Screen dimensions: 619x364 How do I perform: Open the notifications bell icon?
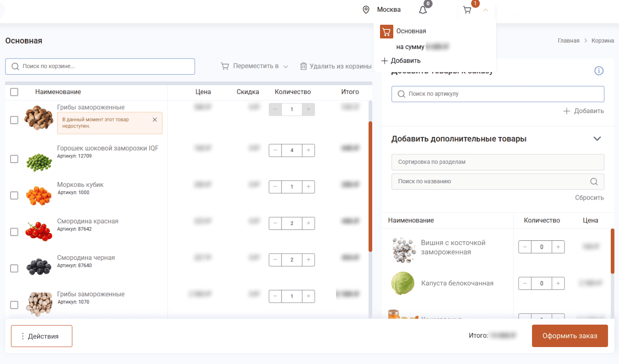pos(423,10)
